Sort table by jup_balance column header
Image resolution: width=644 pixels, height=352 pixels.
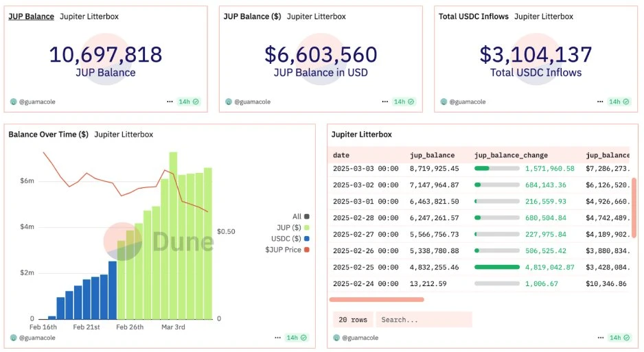click(432, 155)
